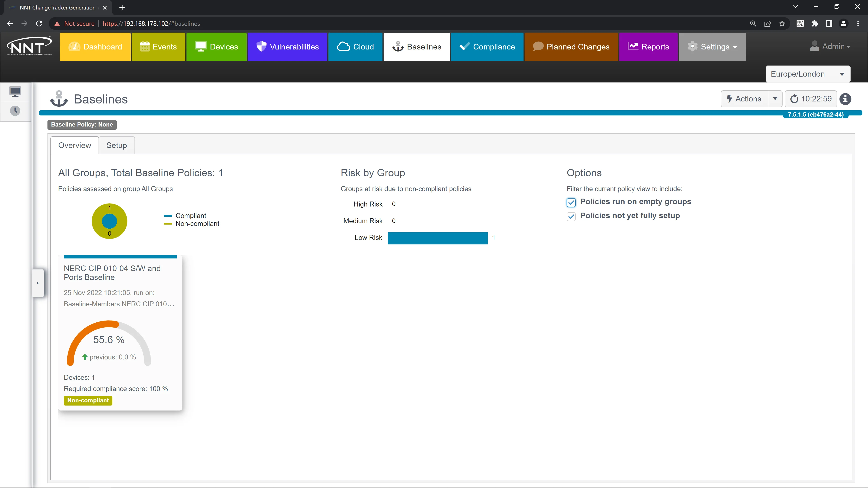Click the Non-compliant legend entry

tap(191, 224)
